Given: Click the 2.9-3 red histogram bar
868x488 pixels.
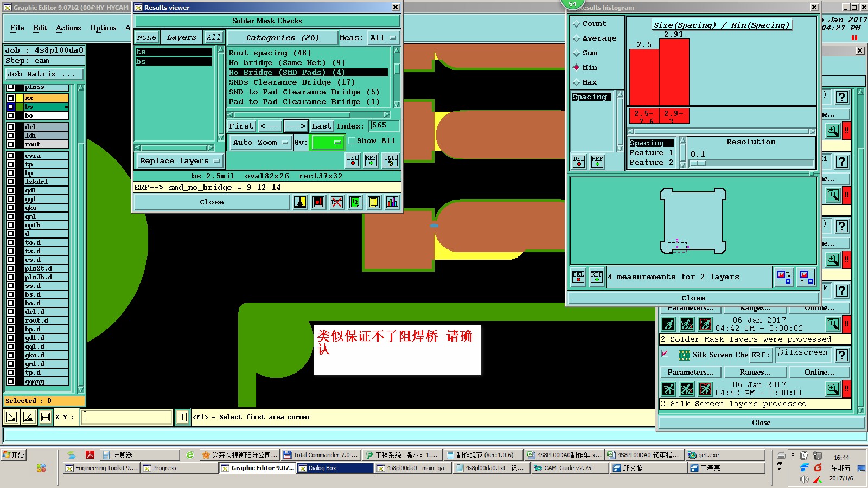Looking at the screenshot, I should click(x=674, y=72).
